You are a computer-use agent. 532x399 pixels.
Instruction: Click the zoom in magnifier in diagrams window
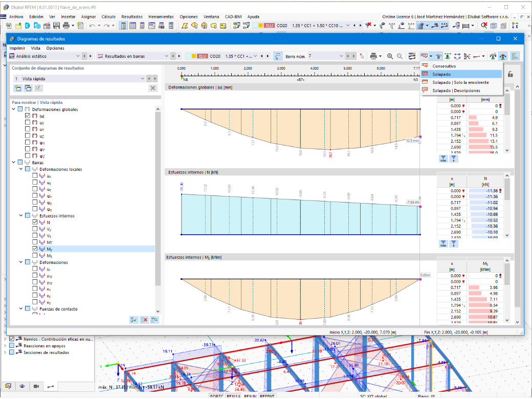[390, 56]
